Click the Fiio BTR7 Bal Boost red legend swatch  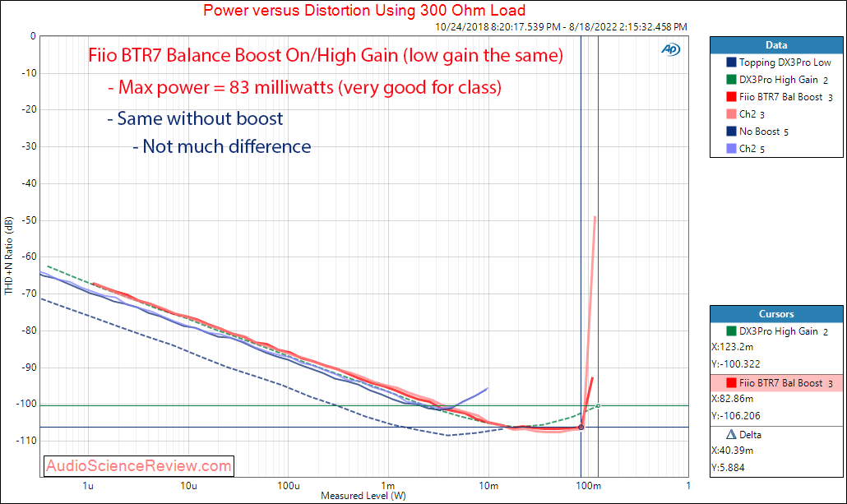pos(731,97)
